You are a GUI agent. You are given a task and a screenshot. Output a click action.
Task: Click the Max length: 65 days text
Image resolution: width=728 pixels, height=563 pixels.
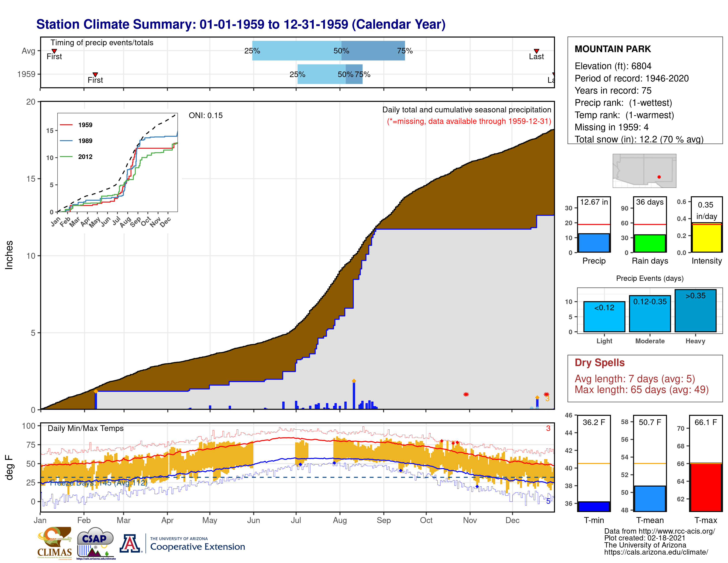pos(641,389)
